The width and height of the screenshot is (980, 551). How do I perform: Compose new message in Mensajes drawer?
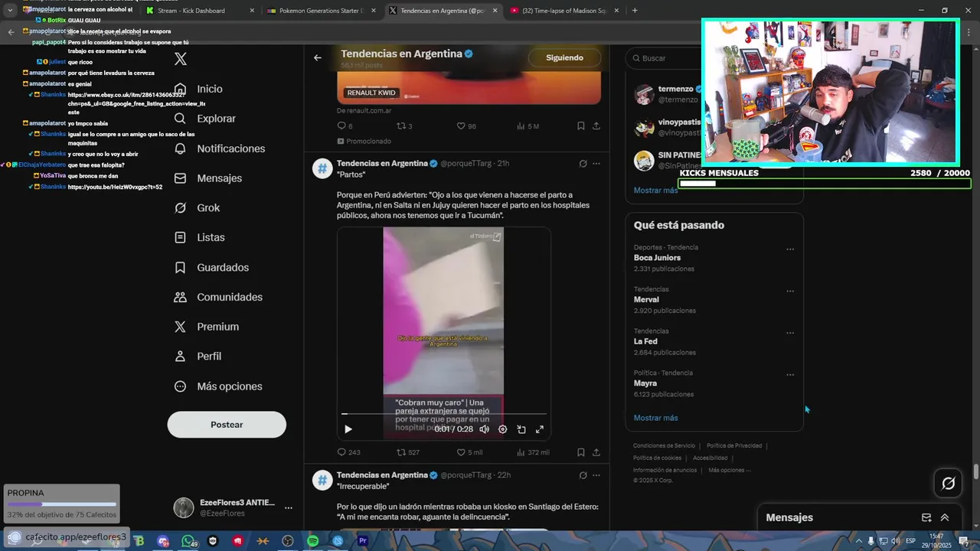click(x=926, y=517)
